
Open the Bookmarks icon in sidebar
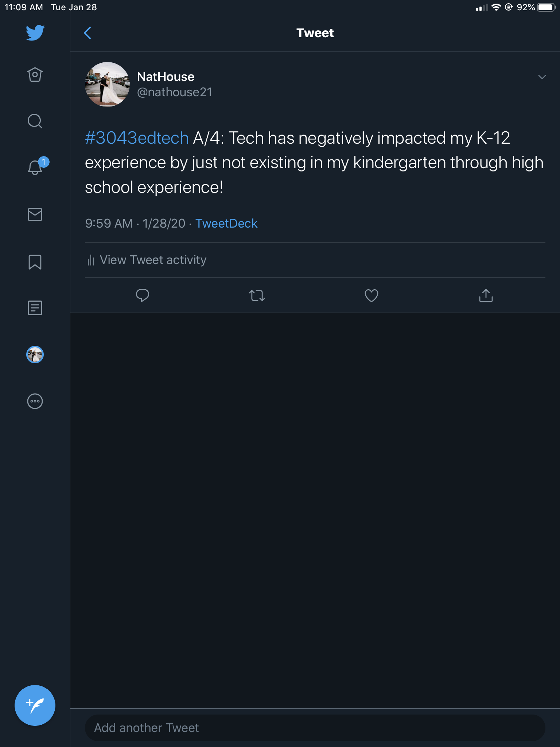[x=35, y=262]
